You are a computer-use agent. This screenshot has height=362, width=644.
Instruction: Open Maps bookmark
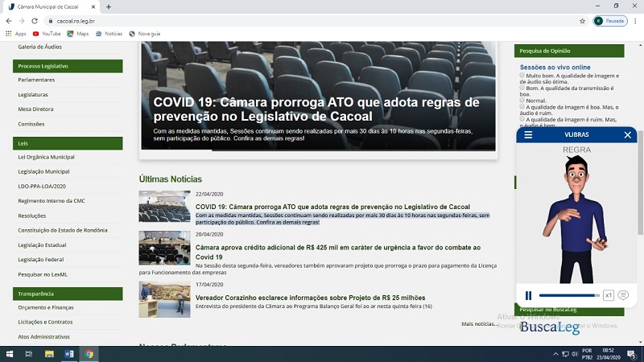(77, 34)
